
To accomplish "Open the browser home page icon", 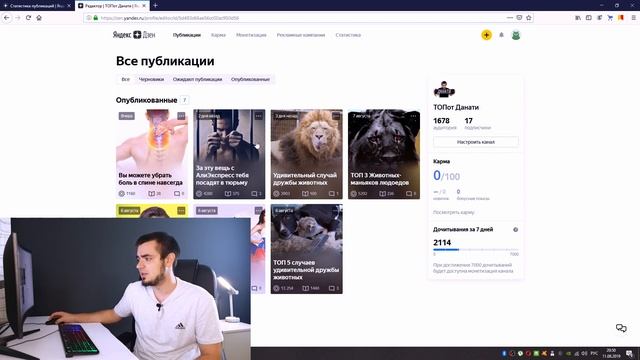I will (x=39, y=18).
